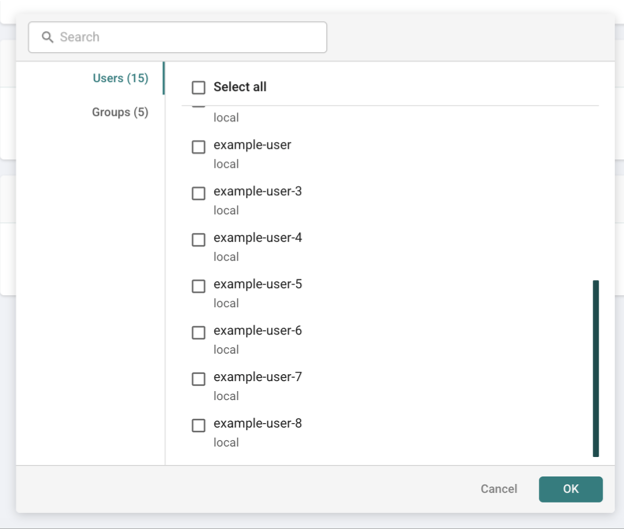Mark the example-user-6 checkbox

pos(199,332)
